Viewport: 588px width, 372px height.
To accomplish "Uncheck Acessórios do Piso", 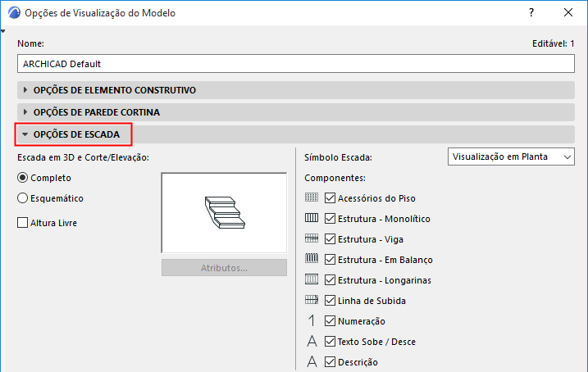I will tap(330, 197).
